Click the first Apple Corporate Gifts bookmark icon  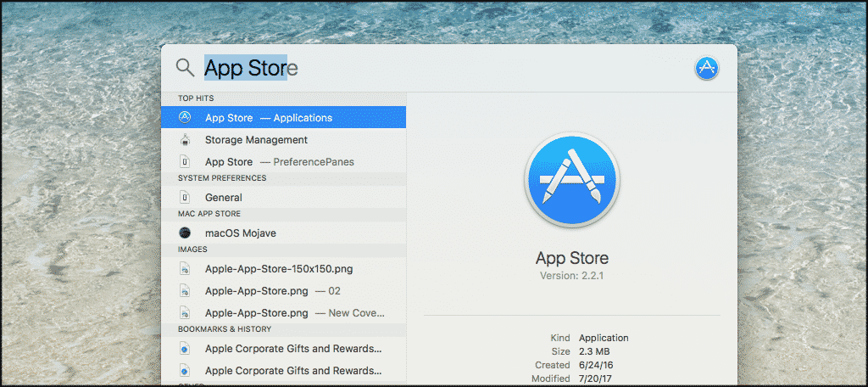[x=185, y=349]
